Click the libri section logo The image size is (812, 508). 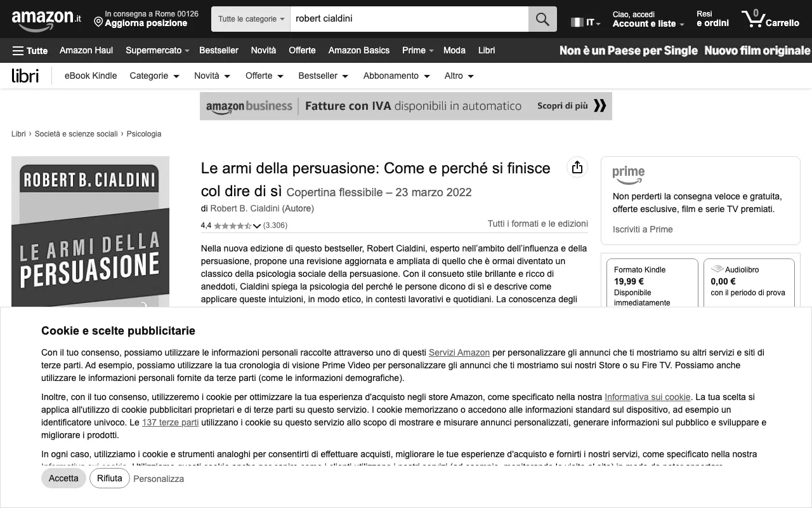(x=25, y=76)
